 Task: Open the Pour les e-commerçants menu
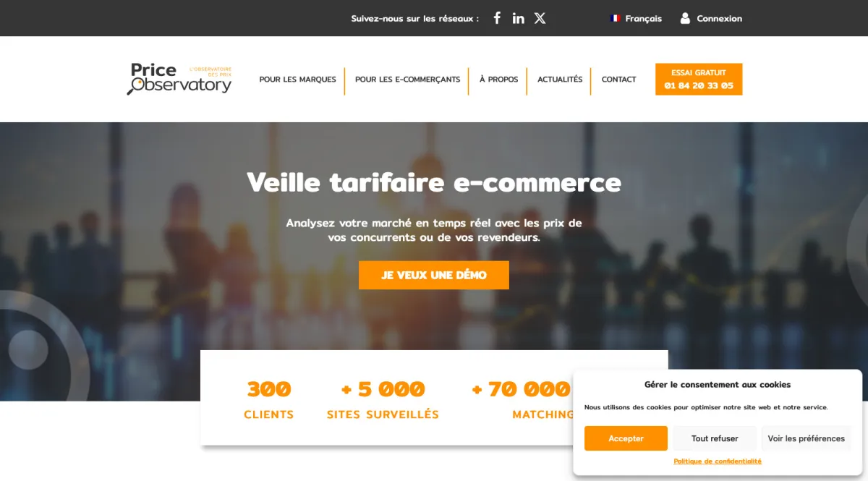tap(407, 80)
